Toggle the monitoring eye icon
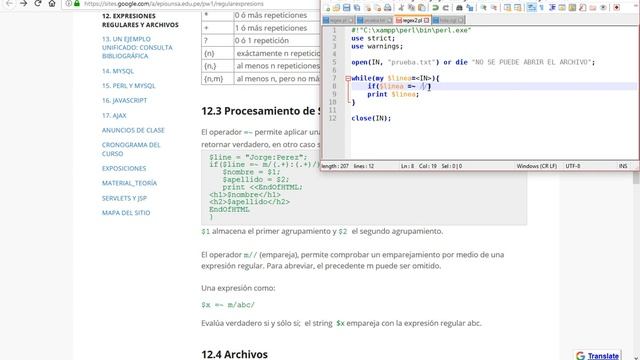The height and width of the screenshot is (360, 640). [x=603, y=8]
